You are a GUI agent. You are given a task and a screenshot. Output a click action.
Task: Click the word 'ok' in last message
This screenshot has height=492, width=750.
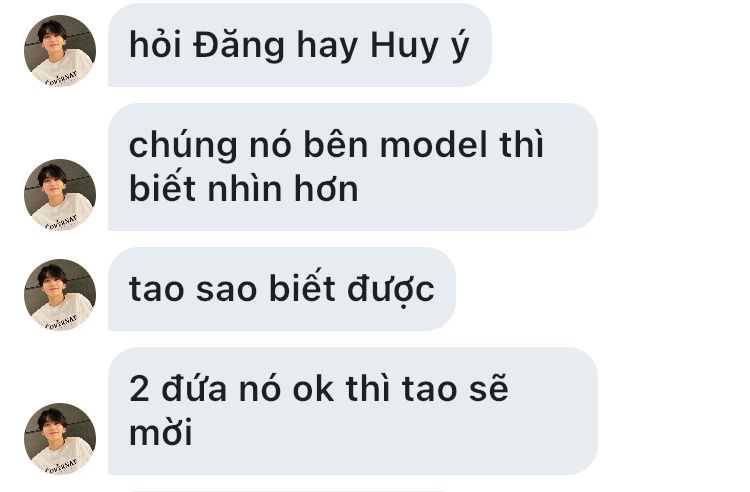313,388
